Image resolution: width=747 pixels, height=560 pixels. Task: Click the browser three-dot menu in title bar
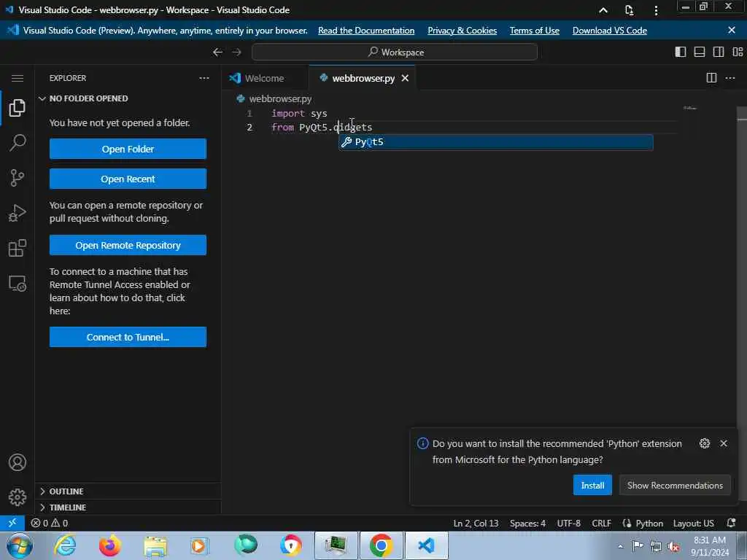(656, 10)
